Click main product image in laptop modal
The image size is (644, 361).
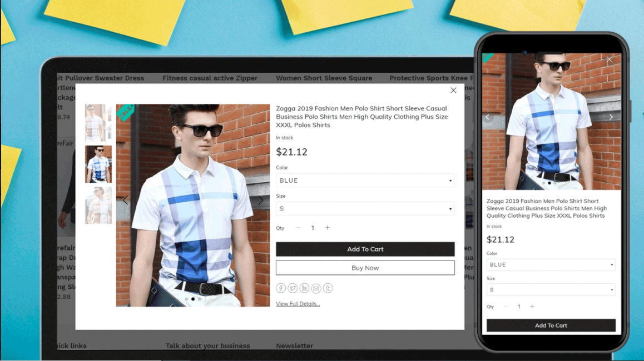tap(193, 205)
